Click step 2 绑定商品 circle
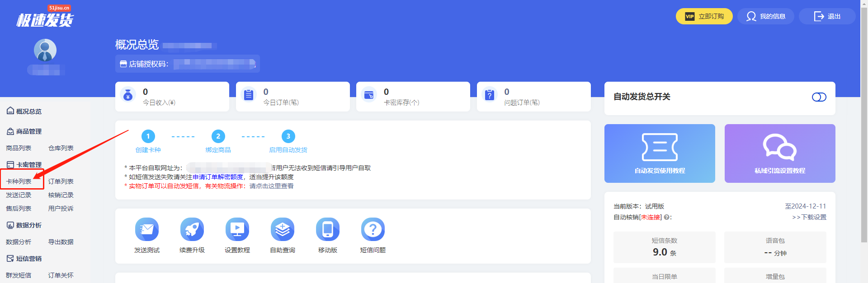Image resolution: width=868 pixels, height=283 pixels. coord(218,136)
